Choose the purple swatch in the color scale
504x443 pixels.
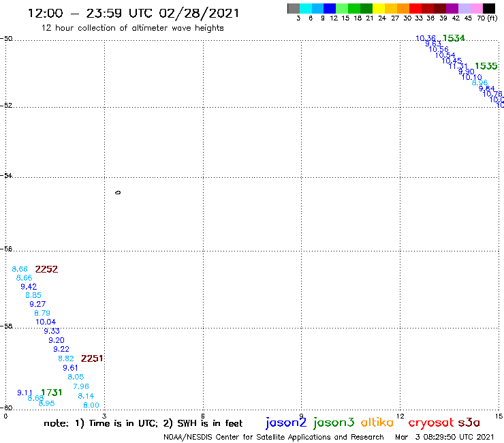click(452, 9)
